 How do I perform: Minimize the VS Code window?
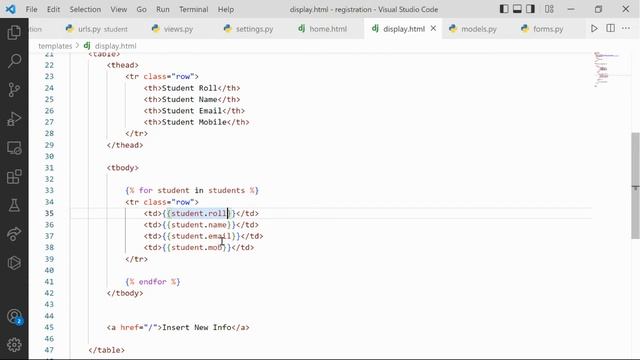tap(571, 9)
